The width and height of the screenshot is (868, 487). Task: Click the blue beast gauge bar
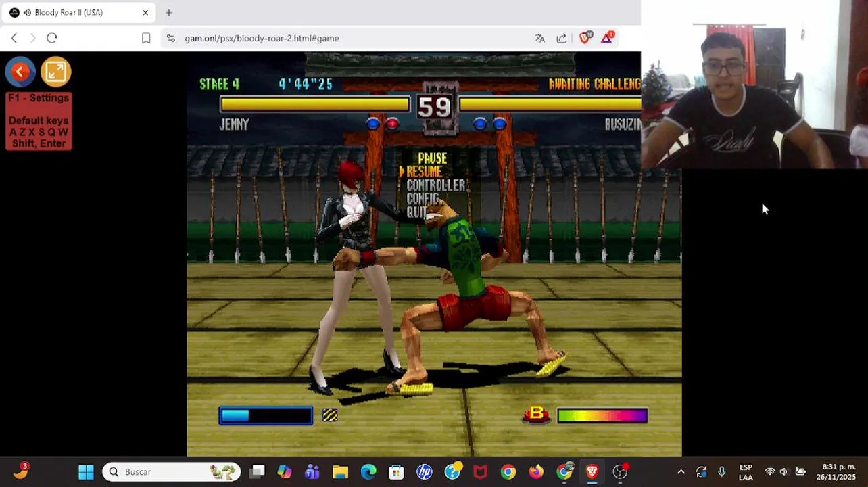click(266, 415)
